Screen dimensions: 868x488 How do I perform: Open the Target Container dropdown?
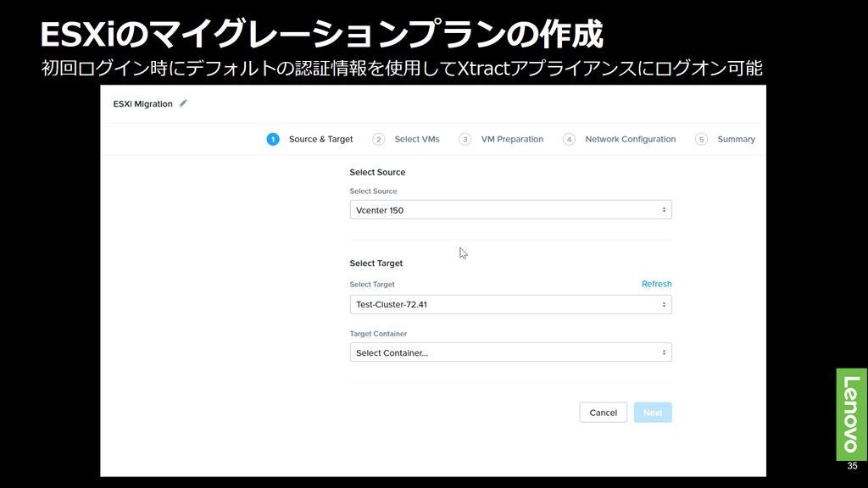[x=510, y=352]
